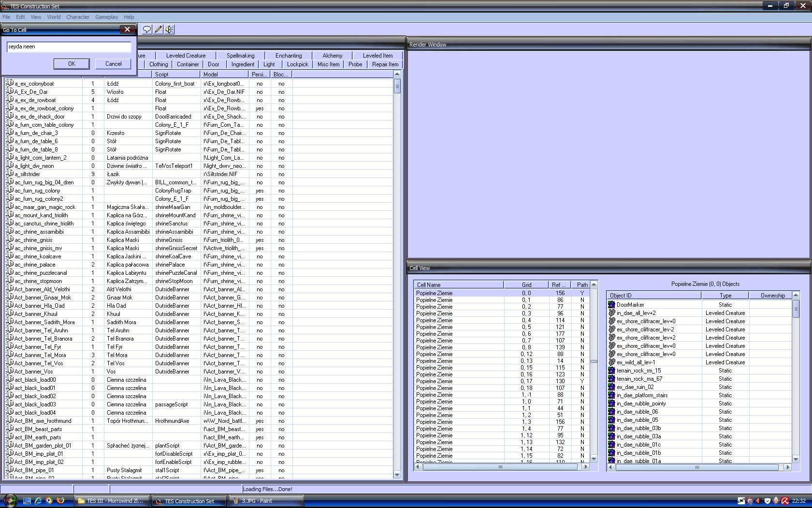
Task: Click the DoorMarker object icon in Cell View
Action: [x=611, y=305]
